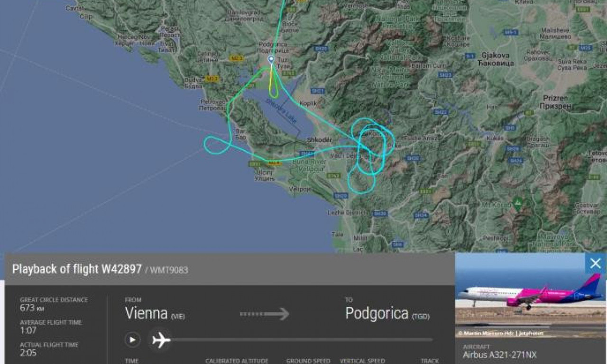Click the WMT9083 callsign text
The image size is (607, 364).
(169, 270)
